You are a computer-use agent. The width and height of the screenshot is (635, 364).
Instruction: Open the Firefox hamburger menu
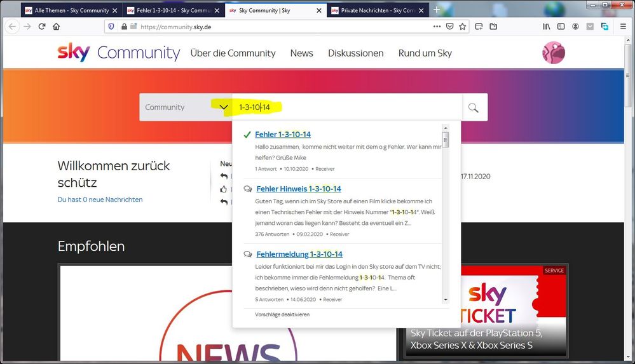pos(622,27)
